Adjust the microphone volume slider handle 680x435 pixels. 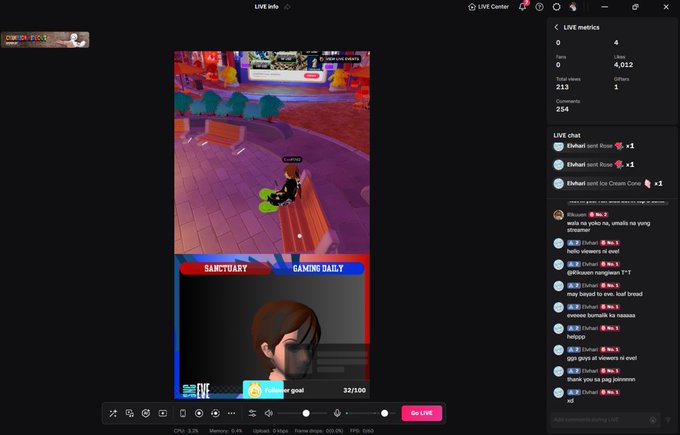[x=385, y=413]
